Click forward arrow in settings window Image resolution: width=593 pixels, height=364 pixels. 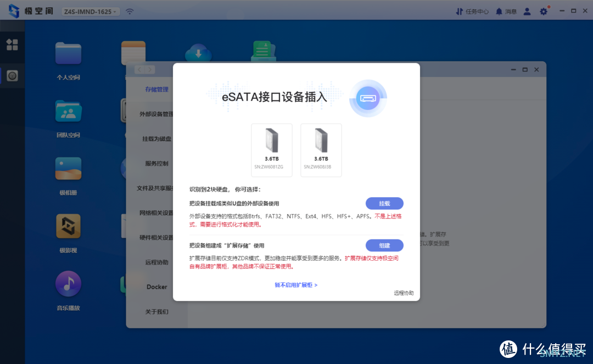point(150,70)
